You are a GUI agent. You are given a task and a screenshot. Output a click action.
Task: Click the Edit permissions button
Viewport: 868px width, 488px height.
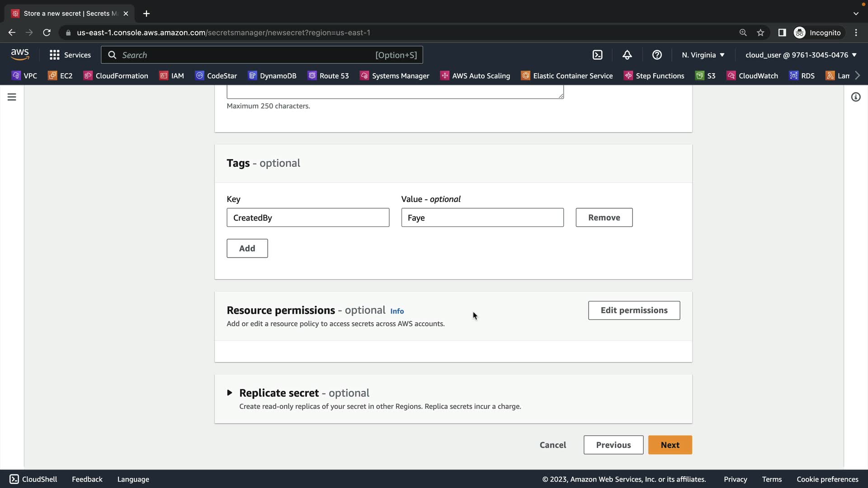click(x=634, y=310)
